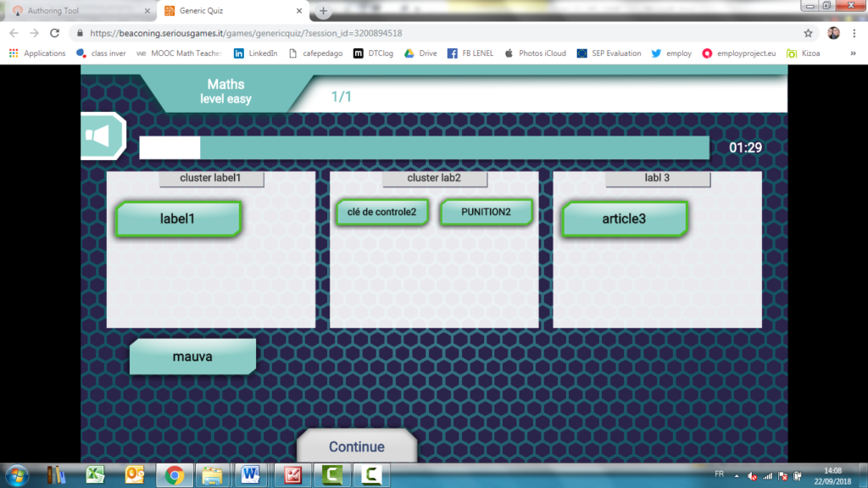Open the Windows Start menu

pyautogui.click(x=17, y=475)
